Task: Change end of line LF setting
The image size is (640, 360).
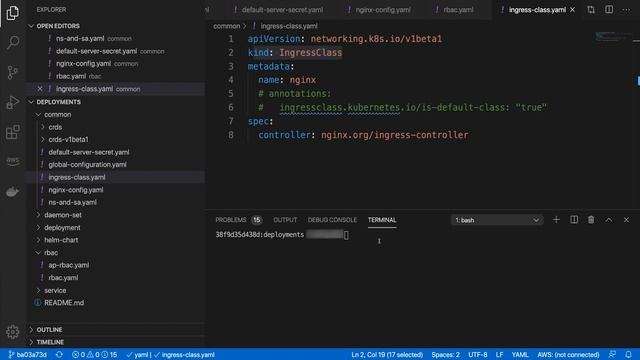Action: [499, 355]
